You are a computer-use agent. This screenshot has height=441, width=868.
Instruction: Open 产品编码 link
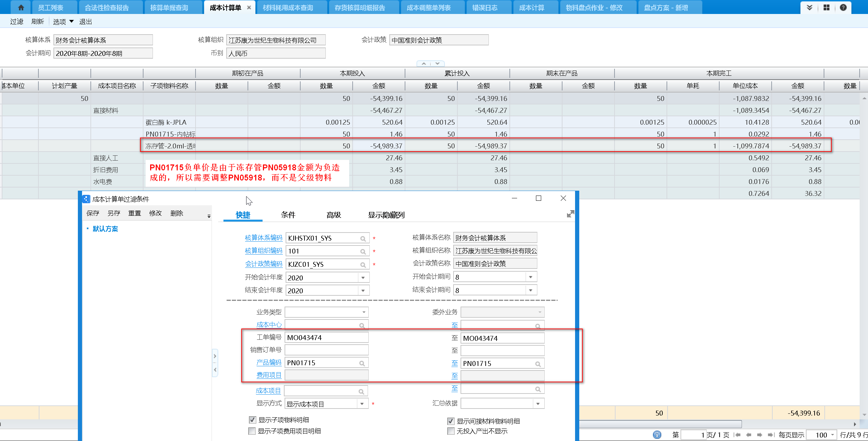pos(269,362)
